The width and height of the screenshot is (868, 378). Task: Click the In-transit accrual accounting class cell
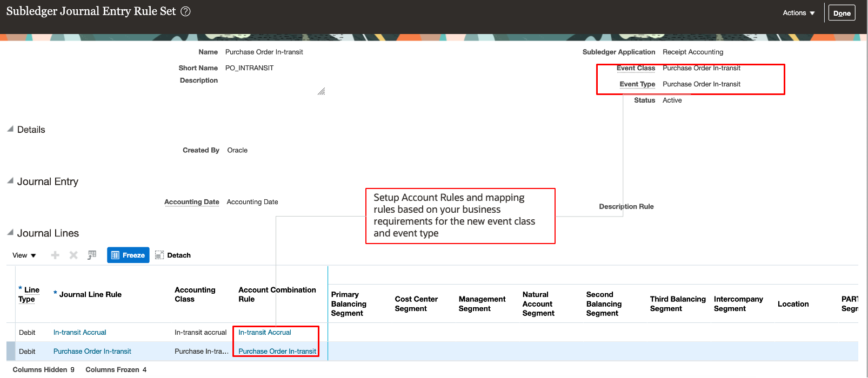(x=201, y=333)
